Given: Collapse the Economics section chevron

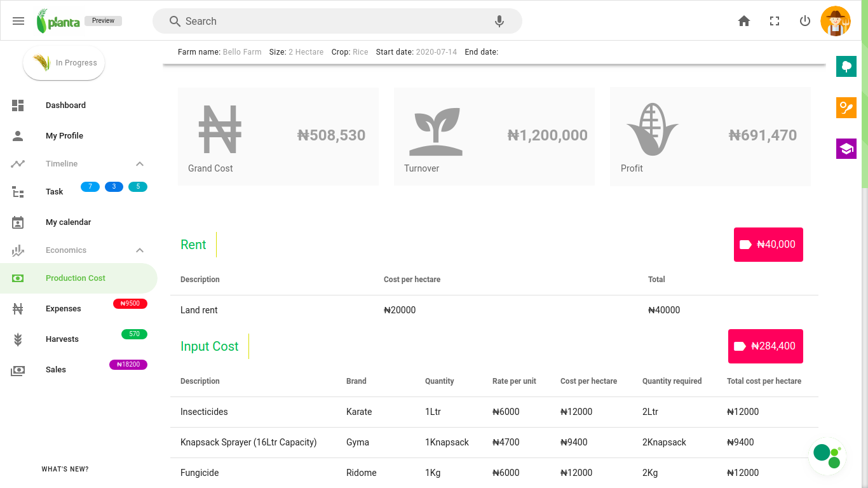Looking at the screenshot, I should 140,250.
